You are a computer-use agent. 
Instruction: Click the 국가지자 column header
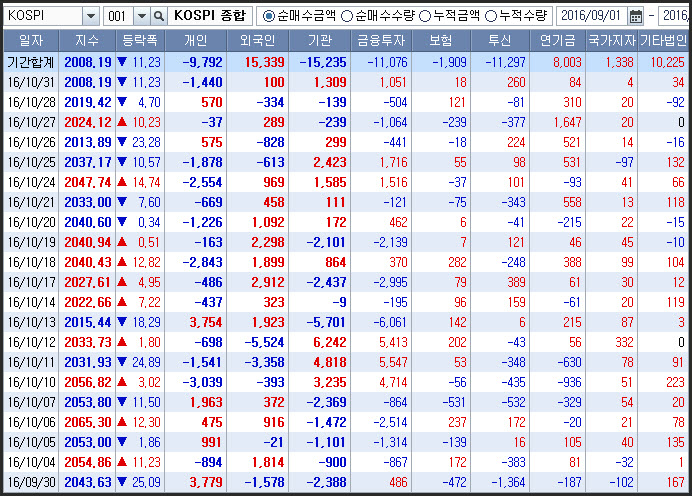(x=612, y=41)
